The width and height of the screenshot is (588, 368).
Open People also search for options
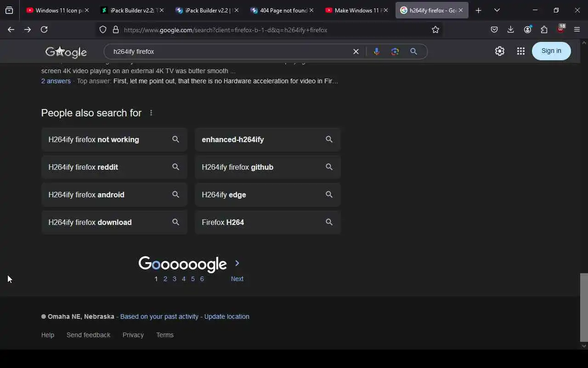[x=151, y=113]
